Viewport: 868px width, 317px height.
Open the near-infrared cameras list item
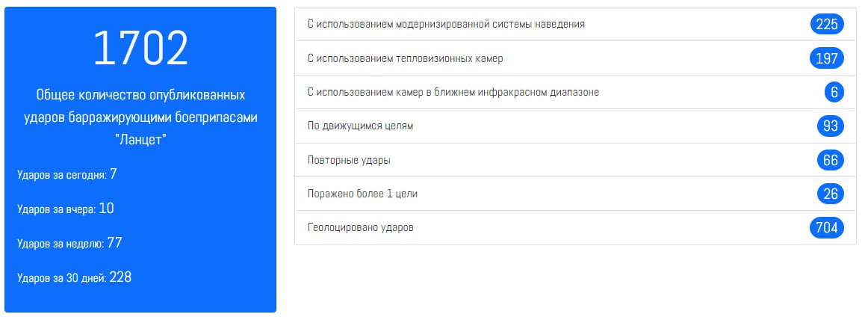point(453,92)
